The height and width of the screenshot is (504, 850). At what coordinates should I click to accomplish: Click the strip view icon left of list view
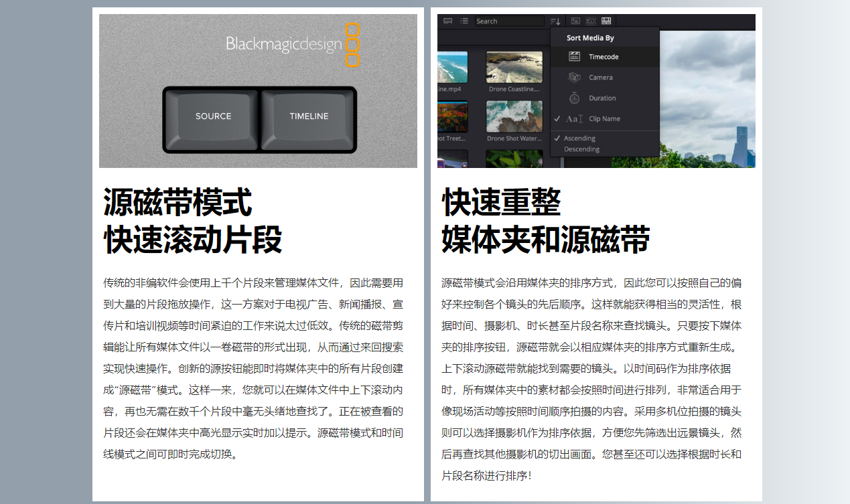click(448, 21)
